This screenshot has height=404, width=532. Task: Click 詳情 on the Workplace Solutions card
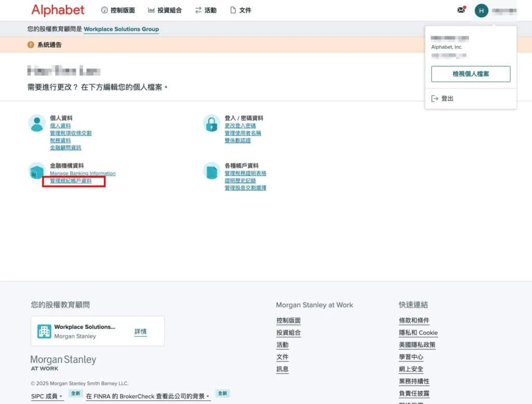coord(140,331)
